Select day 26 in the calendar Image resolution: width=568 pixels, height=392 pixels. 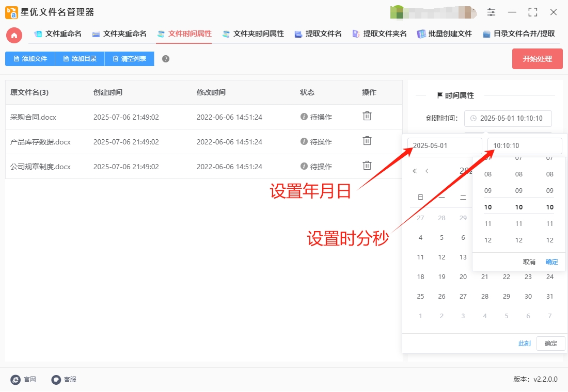(x=441, y=297)
